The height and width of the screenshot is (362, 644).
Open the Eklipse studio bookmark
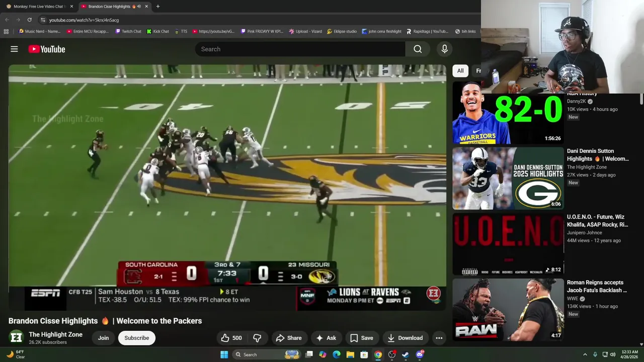[x=342, y=31]
